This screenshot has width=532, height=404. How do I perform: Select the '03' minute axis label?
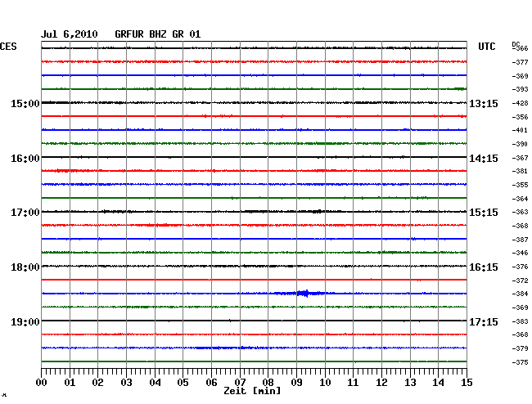(126, 383)
